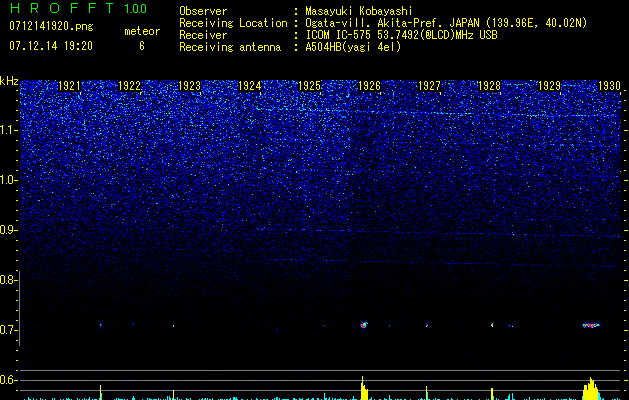Click the 1930 time marker
The height and width of the screenshot is (400, 629).
click(x=609, y=86)
